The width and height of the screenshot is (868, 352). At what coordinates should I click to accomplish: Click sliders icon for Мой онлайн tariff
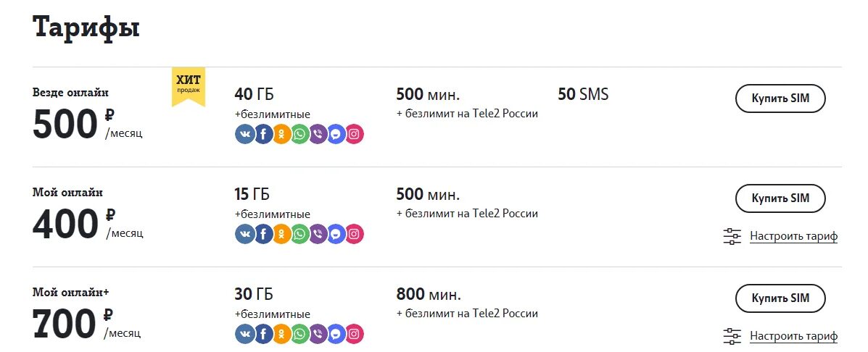732,236
